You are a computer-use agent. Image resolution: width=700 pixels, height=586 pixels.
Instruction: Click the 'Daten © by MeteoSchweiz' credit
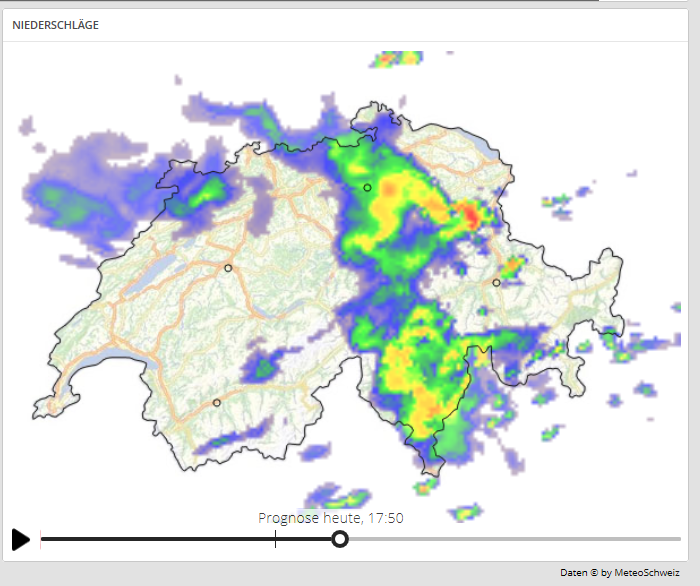[620, 573]
